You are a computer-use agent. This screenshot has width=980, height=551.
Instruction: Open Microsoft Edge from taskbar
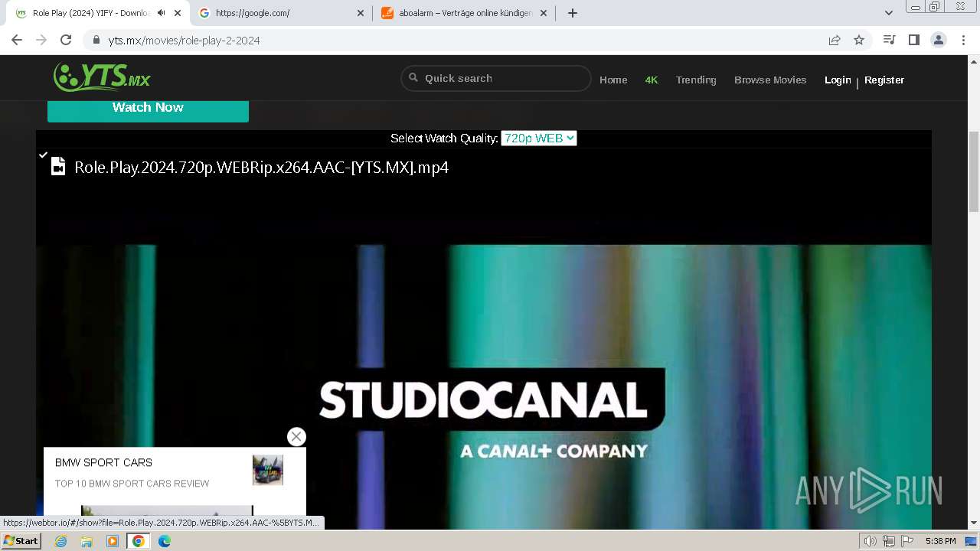tap(164, 541)
